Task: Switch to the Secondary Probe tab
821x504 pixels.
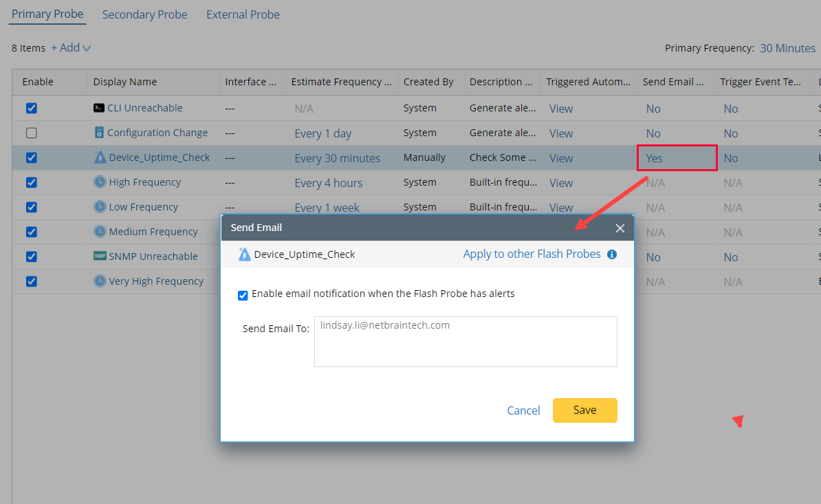Action: click(144, 14)
